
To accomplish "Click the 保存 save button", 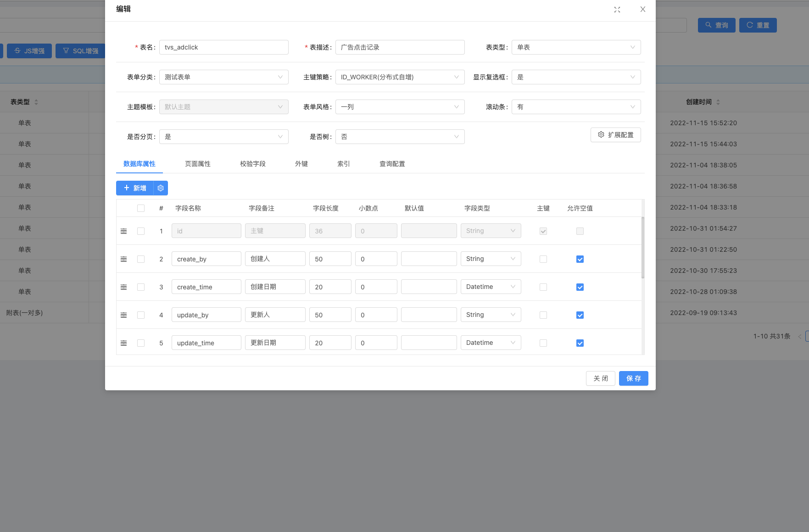I will tap(633, 378).
